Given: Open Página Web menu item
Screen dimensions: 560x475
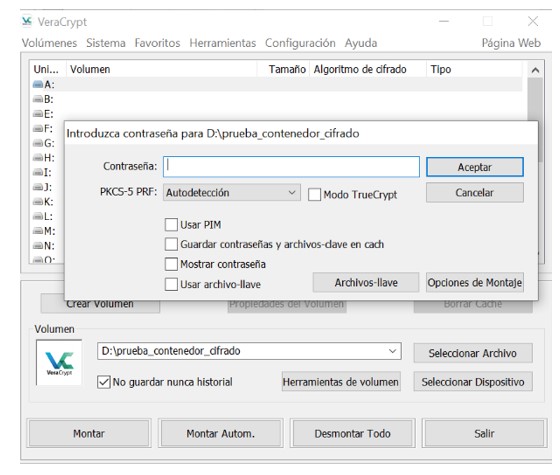Looking at the screenshot, I should pyautogui.click(x=511, y=43).
